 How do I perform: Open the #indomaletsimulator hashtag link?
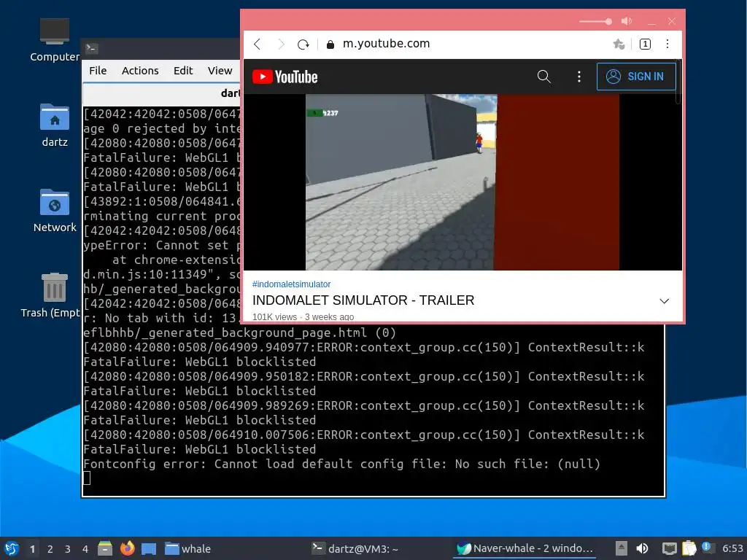(291, 284)
